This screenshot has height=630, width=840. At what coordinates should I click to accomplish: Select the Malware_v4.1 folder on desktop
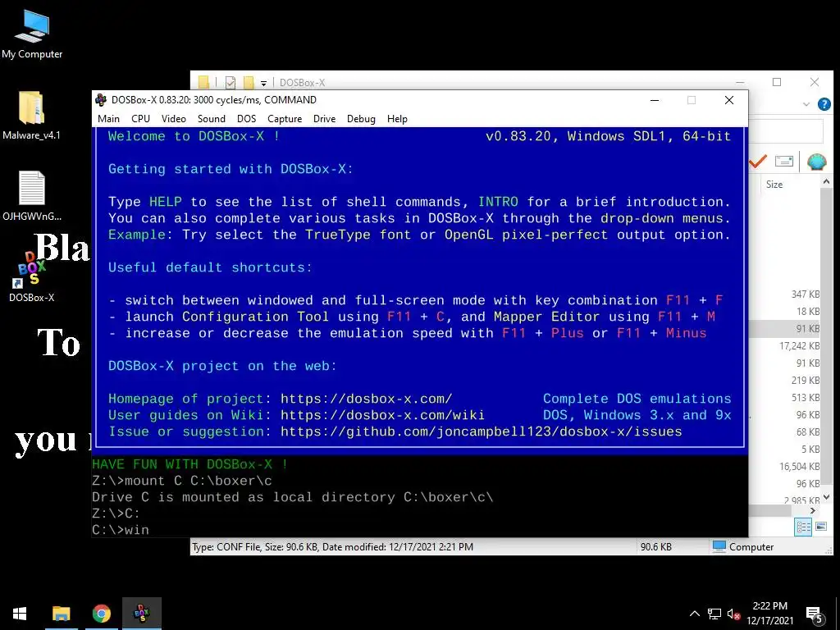coord(31,115)
